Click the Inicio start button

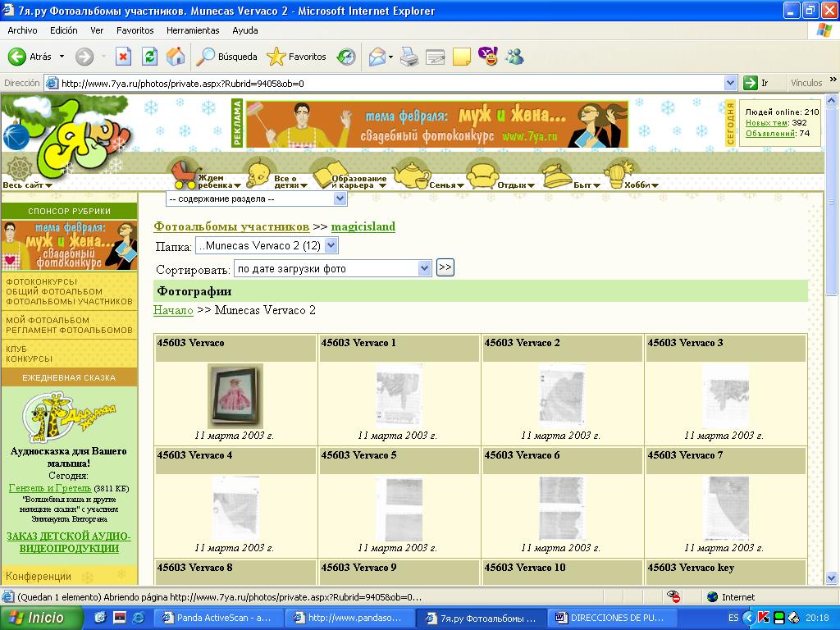point(42,618)
